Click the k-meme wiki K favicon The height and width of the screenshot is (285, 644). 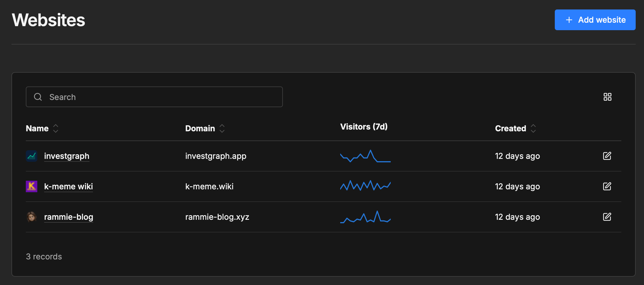[32, 186]
